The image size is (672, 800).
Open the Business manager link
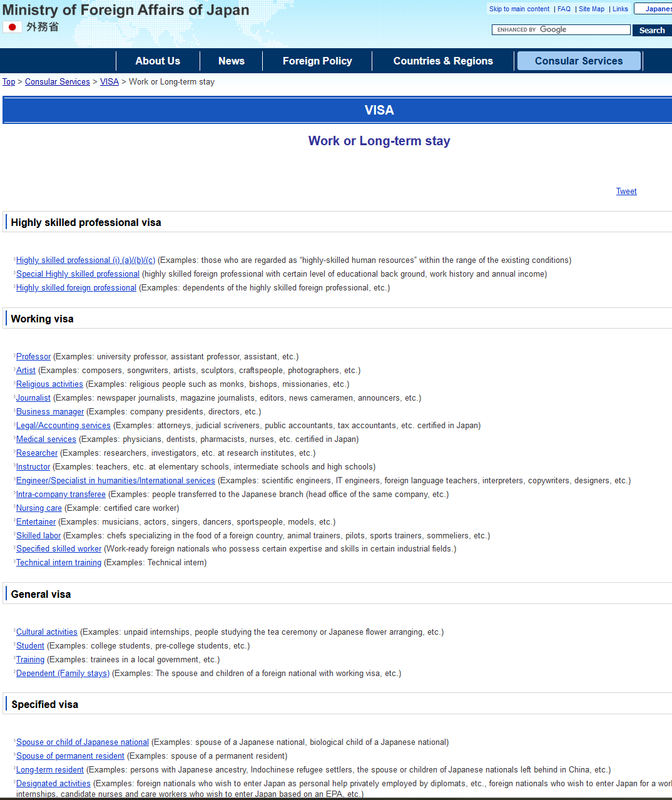click(50, 412)
